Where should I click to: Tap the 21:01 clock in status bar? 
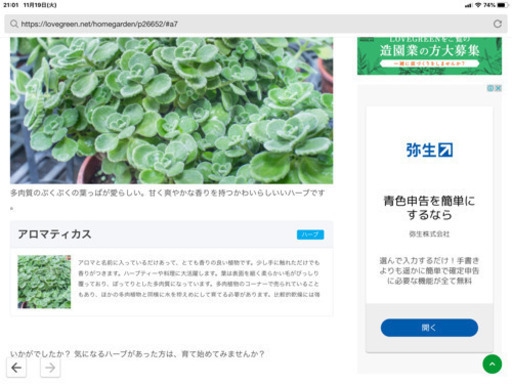pyautogui.click(x=11, y=5)
